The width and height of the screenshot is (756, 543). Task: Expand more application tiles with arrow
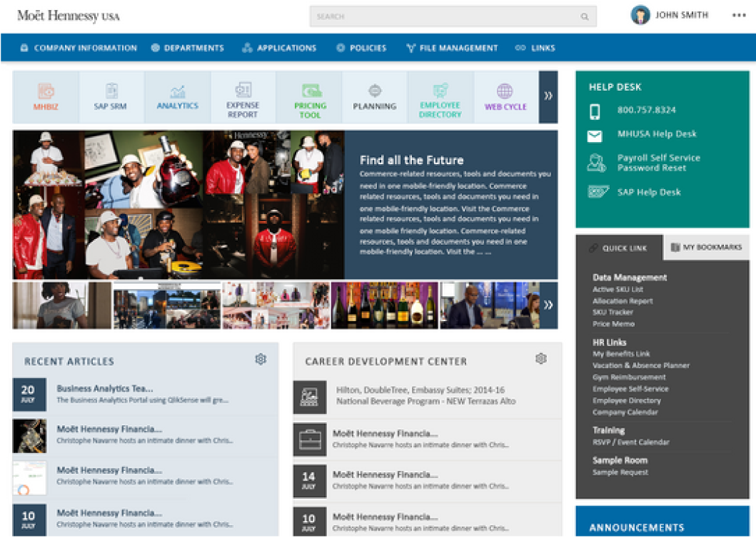548,96
